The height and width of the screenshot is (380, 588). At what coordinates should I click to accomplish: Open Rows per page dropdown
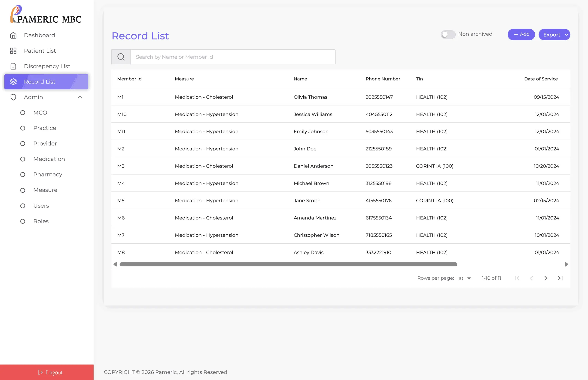click(x=464, y=278)
